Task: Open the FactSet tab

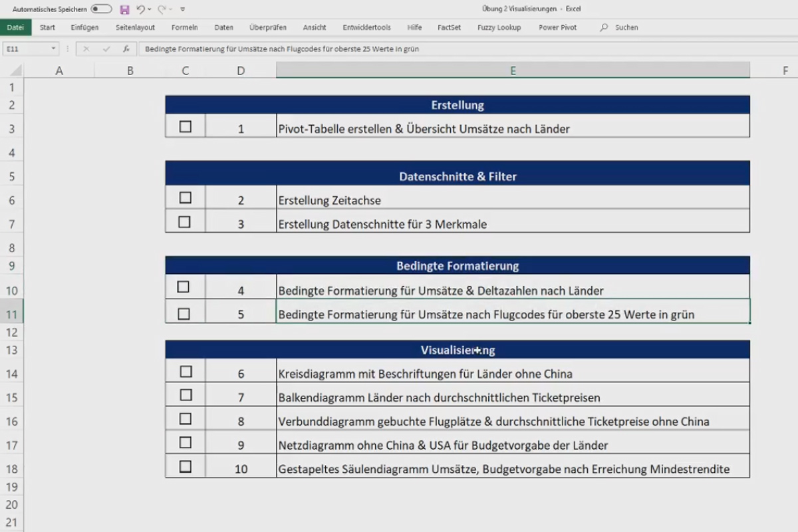Action: pyautogui.click(x=449, y=27)
